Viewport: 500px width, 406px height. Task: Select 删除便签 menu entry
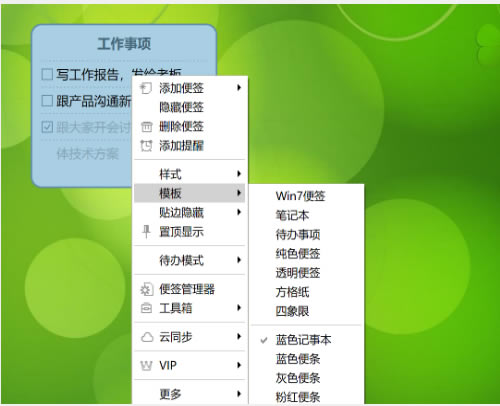pyautogui.click(x=189, y=127)
